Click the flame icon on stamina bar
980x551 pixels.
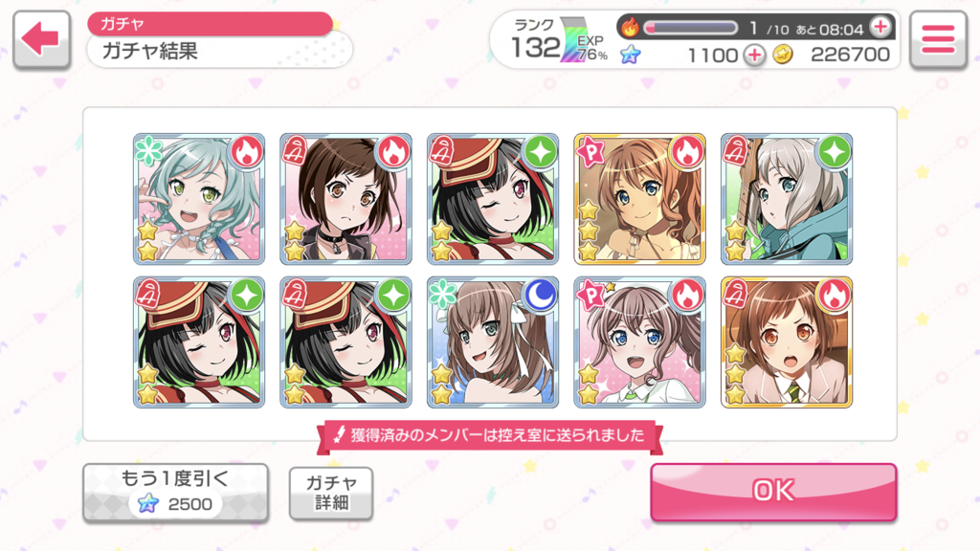(630, 27)
